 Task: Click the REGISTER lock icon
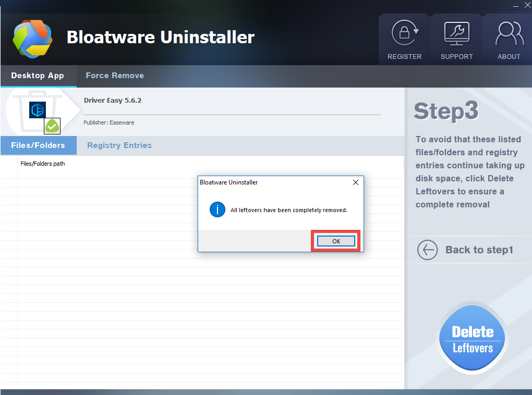click(405, 33)
